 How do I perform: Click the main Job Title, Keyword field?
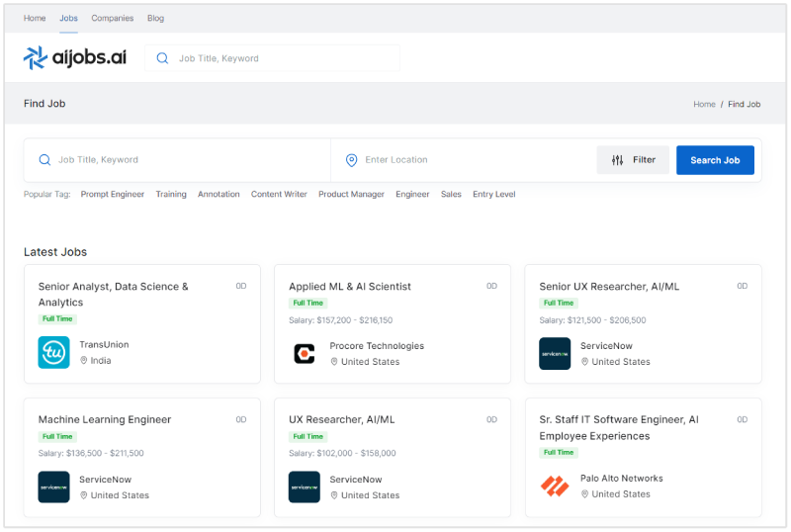click(x=188, y=160)
